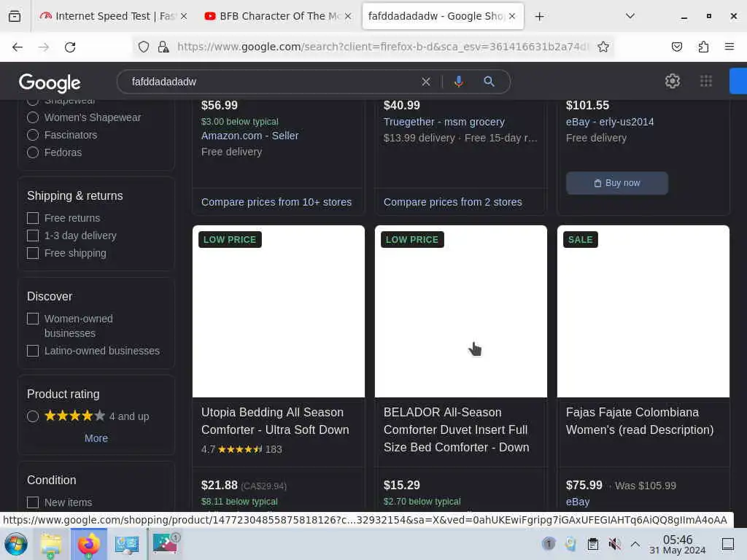This screenshot has height=560, width=747.
Task: Reload the current page
Action: pyautogui.click(x=70, y=47)
